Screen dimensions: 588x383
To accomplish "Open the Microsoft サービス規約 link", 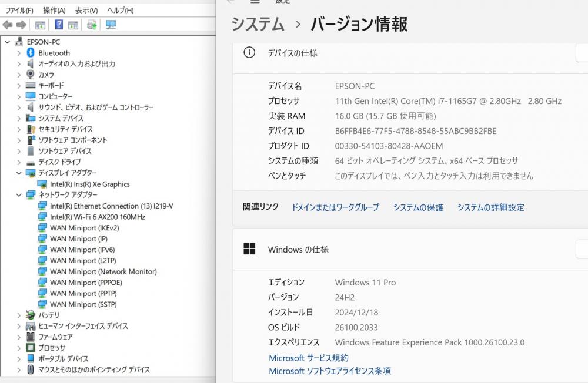I will pos(308,358).
